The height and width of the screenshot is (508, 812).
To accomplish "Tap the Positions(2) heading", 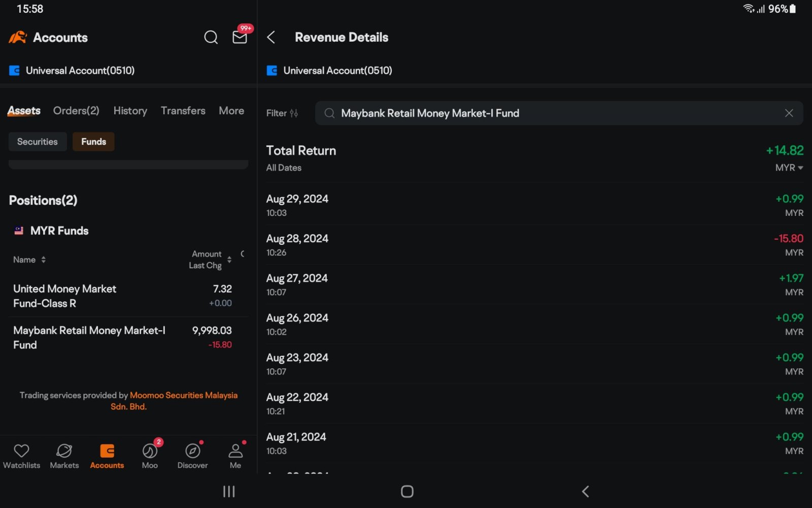I will coord(43,200).
